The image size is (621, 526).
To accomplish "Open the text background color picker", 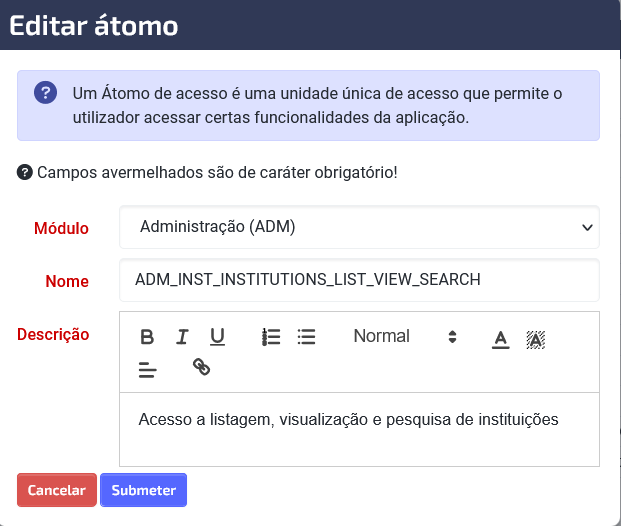I will tap(536, 339).
